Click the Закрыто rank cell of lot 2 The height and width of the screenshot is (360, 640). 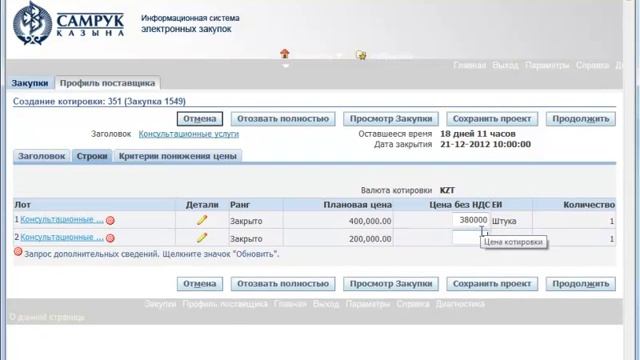coord(246,239)
